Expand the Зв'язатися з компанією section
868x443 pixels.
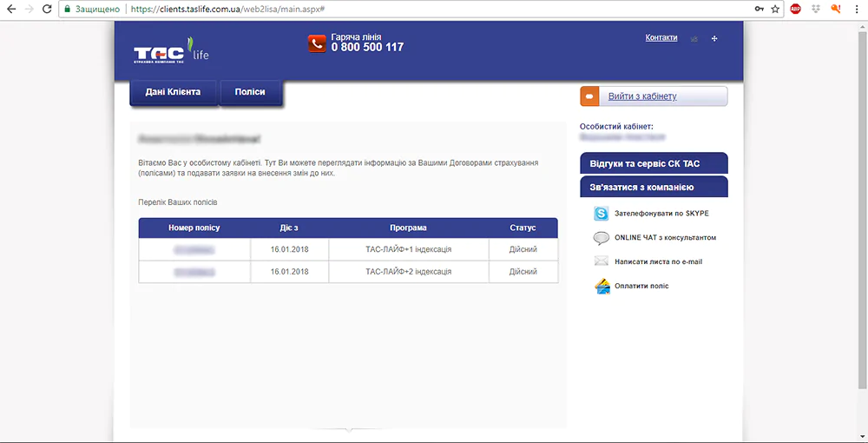coord(653,187)
